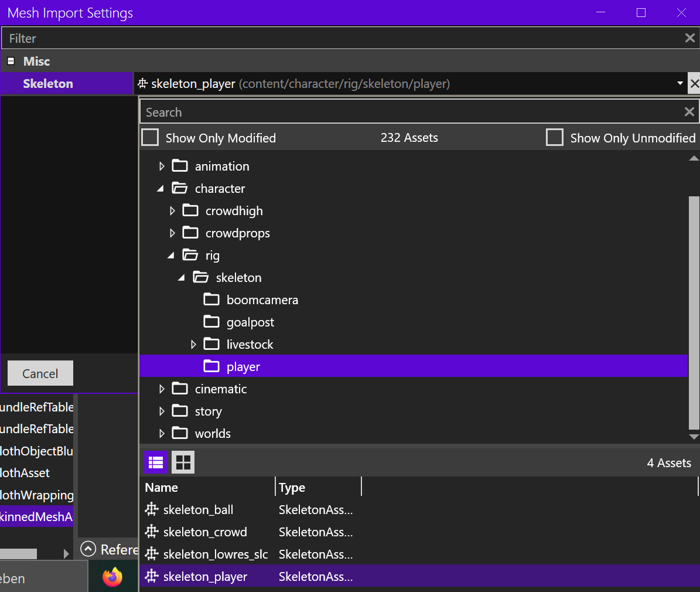Click the skeleton_ball asset icon

tap(152, 509)
